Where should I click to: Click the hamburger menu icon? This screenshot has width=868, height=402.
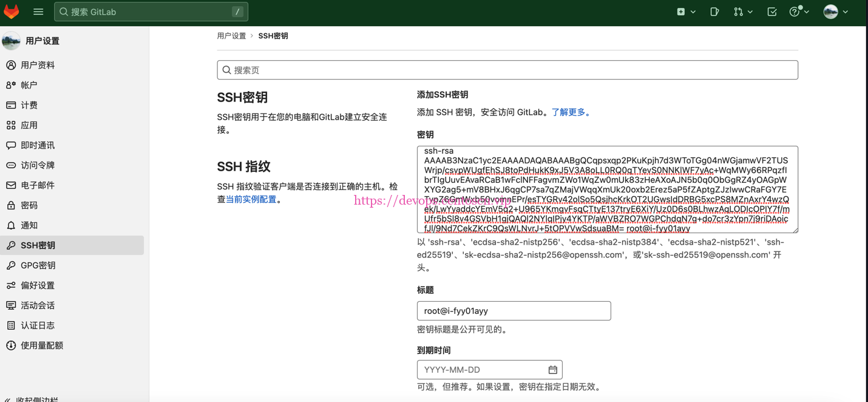38,11
